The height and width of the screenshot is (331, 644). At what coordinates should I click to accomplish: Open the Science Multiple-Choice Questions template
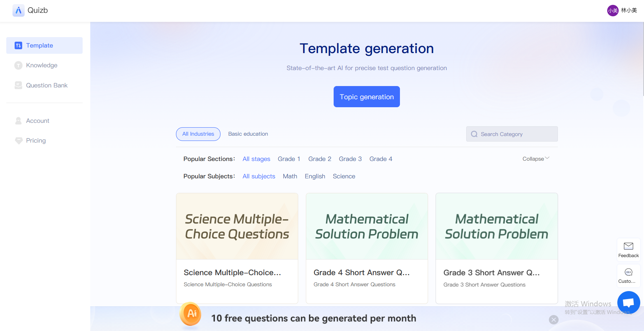(237, 248)
